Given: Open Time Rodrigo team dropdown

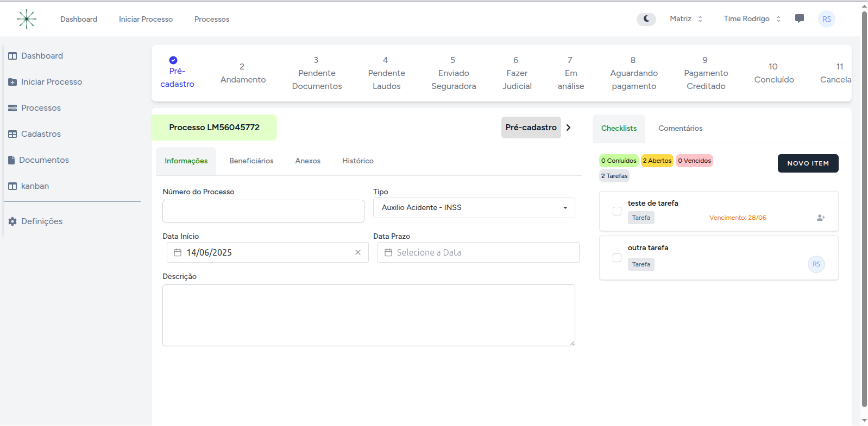Looking at the screenshot, I should [752, 19].
